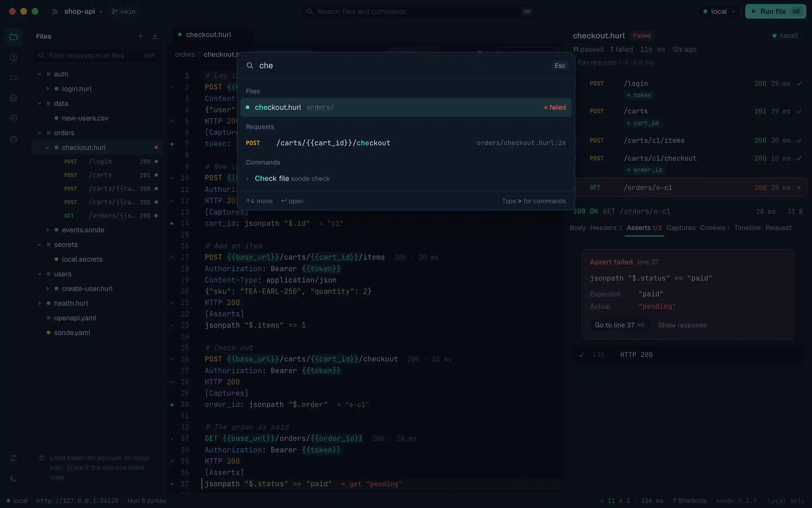812x508 pixels.
Task: Switch to the Cookies tab
Action: 714,228
